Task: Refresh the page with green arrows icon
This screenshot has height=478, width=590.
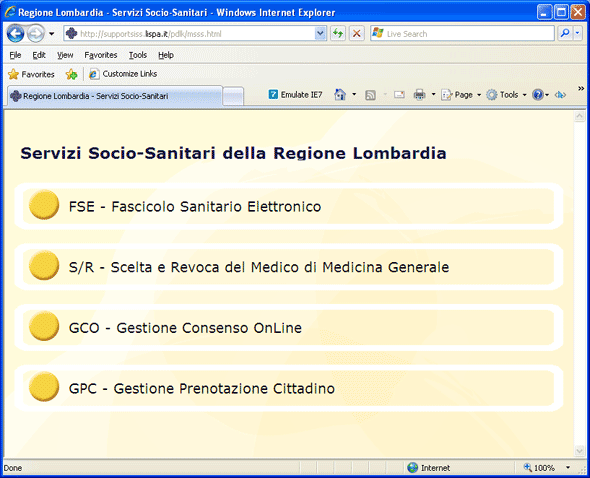Action: tap(338, 34)
